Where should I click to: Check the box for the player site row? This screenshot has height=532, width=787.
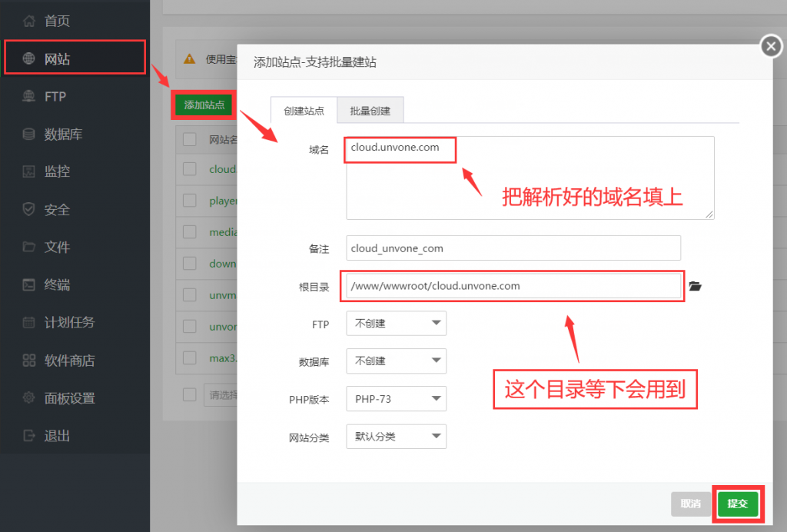[190, 200]
